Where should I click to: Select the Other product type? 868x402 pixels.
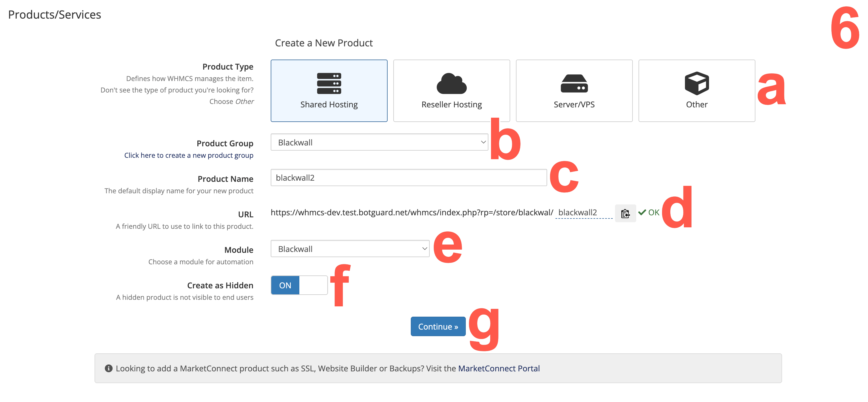(x=696, y=90)
